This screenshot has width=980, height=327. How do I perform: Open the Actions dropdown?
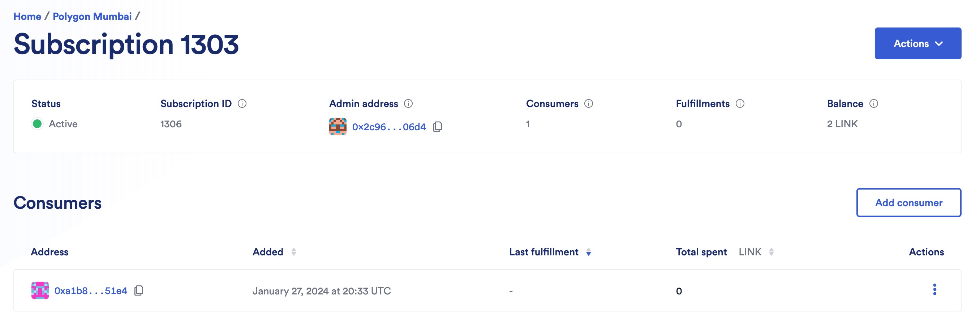click(x=918, y=43)
